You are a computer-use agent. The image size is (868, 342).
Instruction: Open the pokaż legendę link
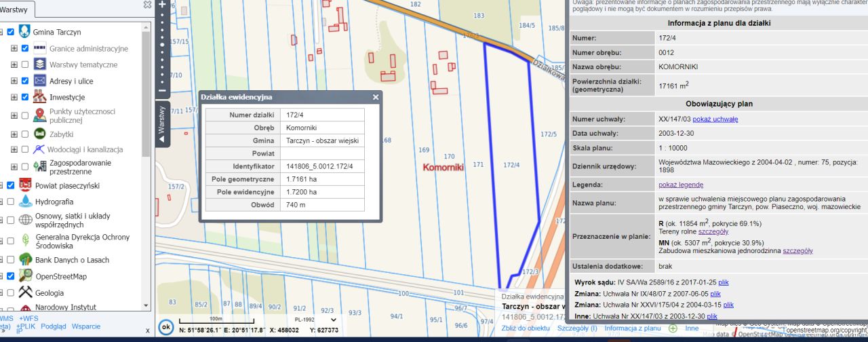[680, 185]
